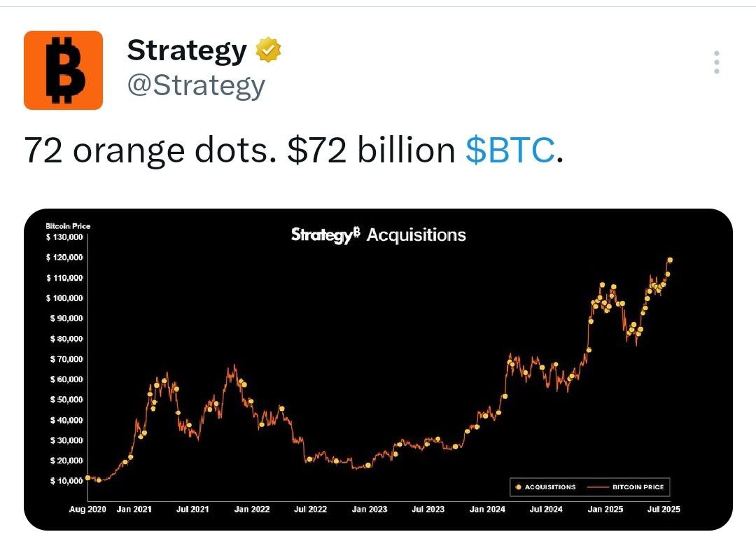This screenshot has width=756, height=553.
Task: Open the Strategy Acquisitions chart image
Action: 378,370
